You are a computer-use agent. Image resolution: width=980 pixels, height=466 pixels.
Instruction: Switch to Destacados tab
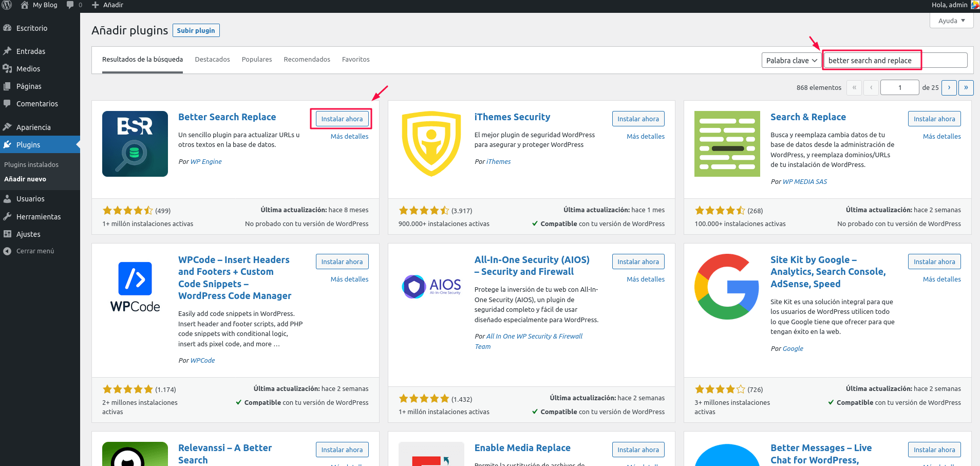point(212,59)
